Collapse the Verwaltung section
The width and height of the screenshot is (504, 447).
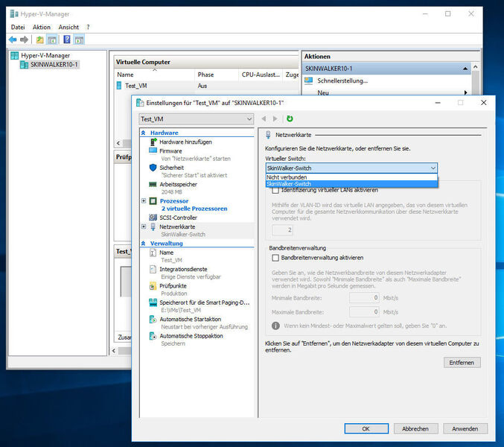[x=144, y=244]
